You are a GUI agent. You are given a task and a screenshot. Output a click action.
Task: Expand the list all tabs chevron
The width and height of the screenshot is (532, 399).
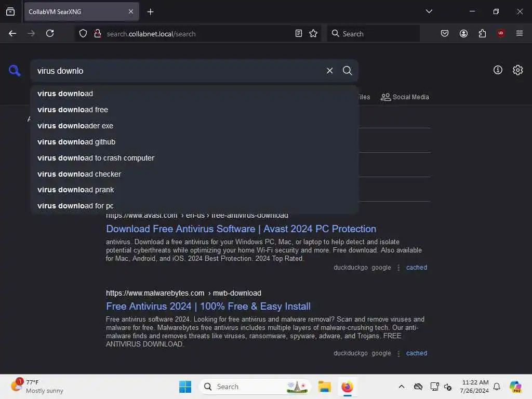pyautogui.click(x=429, y=11)
